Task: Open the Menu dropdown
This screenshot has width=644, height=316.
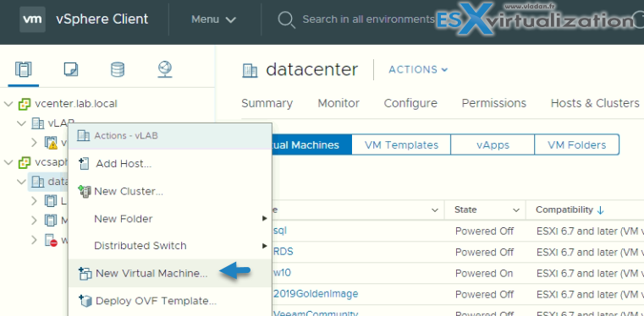Action: coord(213,19)
